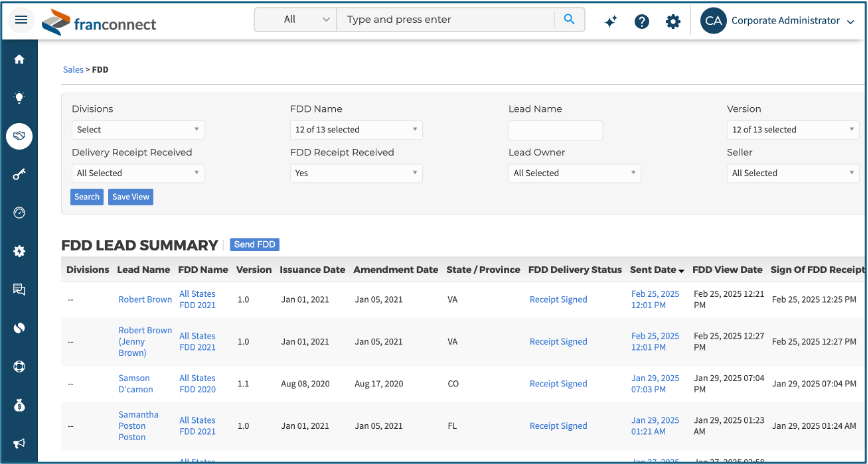The image size is (868, 464).
Task: Open the Lead Owner dropdown
Action: pos(575,173)
